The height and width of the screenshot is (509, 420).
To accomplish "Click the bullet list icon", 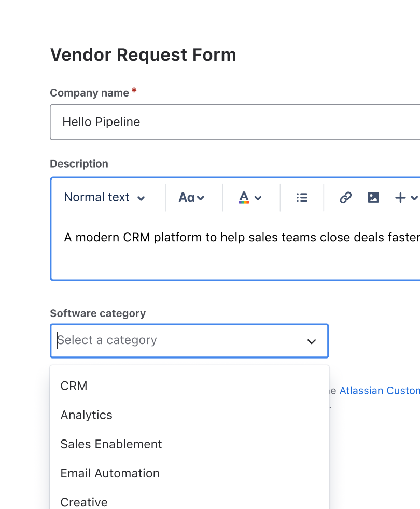I will [302, 198].
